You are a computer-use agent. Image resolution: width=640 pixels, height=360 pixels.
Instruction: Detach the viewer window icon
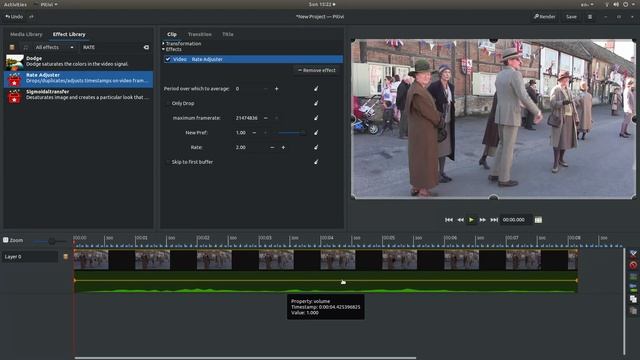[x=538, y=220]
